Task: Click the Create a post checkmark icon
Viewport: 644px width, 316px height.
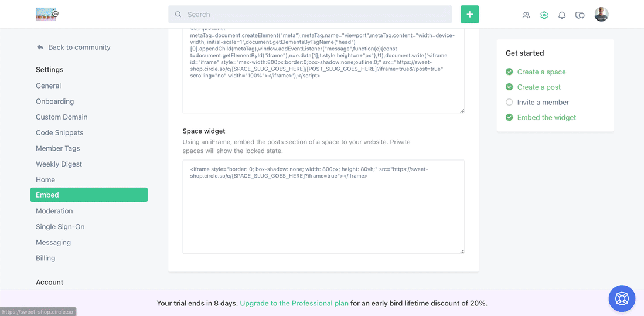Action: point(509,87)
